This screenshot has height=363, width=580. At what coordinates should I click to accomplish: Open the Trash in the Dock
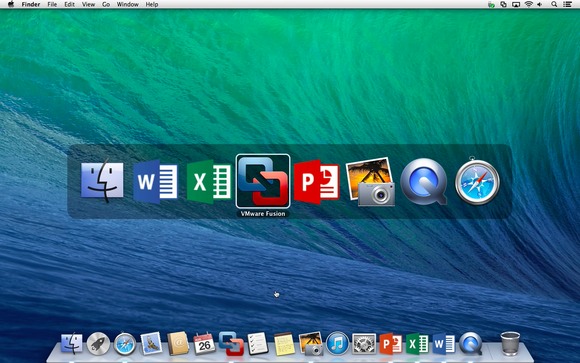(510, 343)
